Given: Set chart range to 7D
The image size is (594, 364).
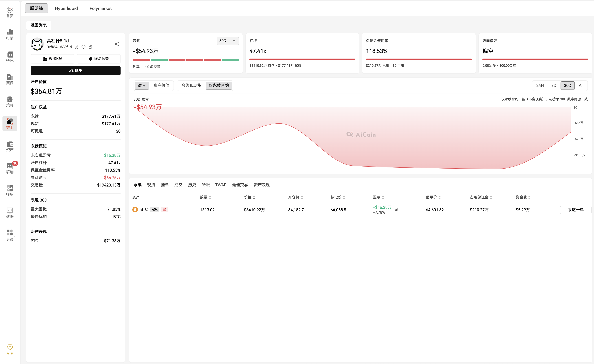Looking at the screenshot, I should (x=554, y=85).
